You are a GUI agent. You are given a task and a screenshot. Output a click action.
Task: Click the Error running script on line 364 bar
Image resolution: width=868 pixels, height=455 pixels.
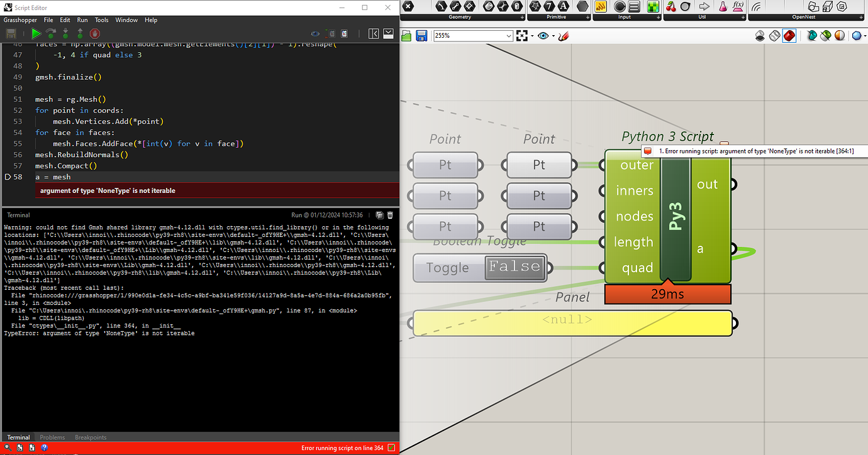pos(343,447)
